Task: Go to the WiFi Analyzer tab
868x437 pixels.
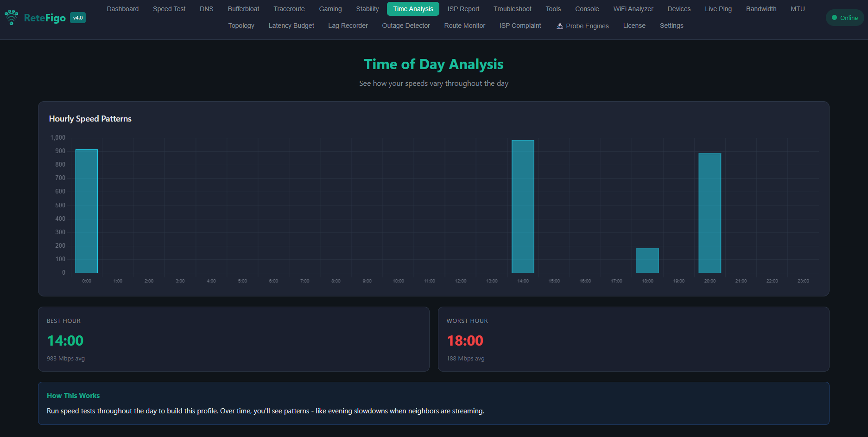Action: click(633, 9)
